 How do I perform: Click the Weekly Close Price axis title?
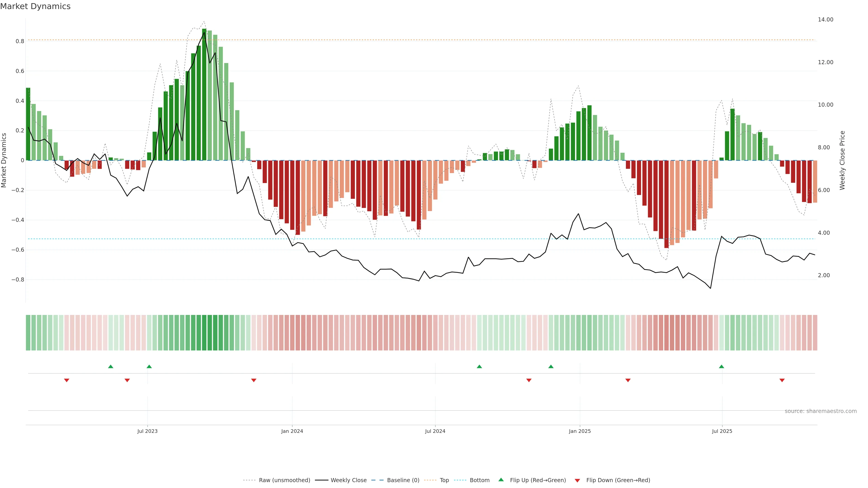(842, 160)
